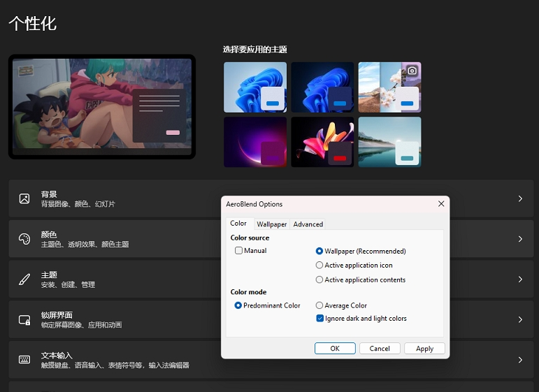Click the 文本输入 keyboard icon
Viewport: 539px width, 392px height.
[x=24, y=360]
